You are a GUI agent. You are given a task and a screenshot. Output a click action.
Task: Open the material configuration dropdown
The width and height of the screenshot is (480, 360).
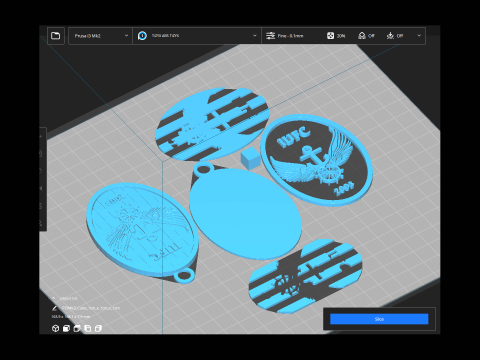tap(197, 36)
